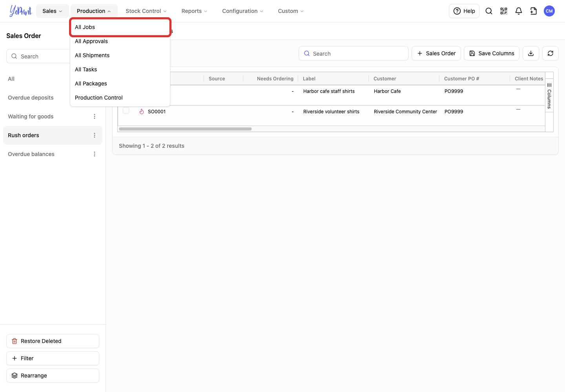Refresh the sales order table
Screen dimensions: 565x392
[550, 53]
